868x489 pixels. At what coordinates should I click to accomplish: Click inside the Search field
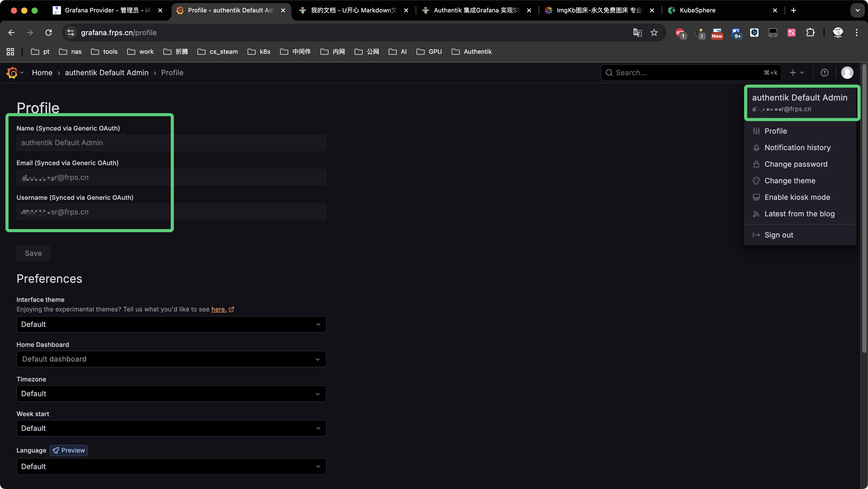point(674,72)
